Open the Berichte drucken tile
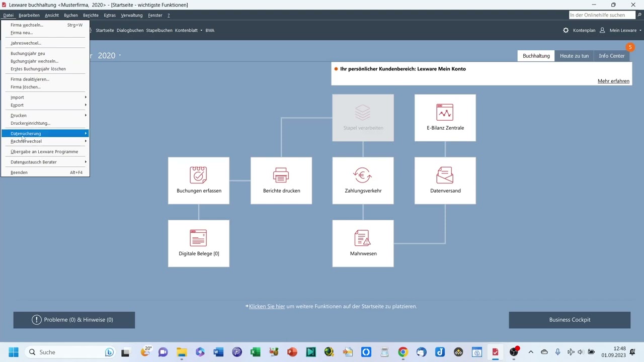 [x=281, y=180]
